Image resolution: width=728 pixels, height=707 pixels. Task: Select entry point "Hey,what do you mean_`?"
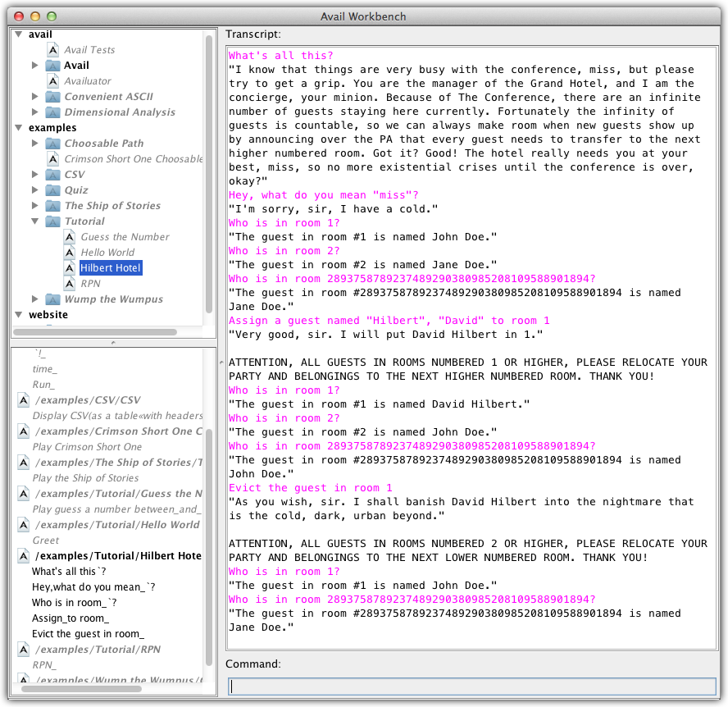click(x=93, y=587)
